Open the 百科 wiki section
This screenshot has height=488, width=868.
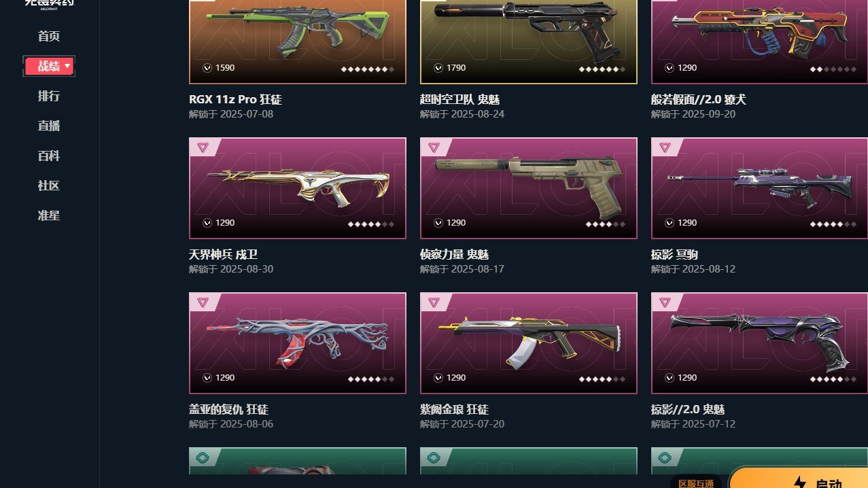(x=49, y=156)
